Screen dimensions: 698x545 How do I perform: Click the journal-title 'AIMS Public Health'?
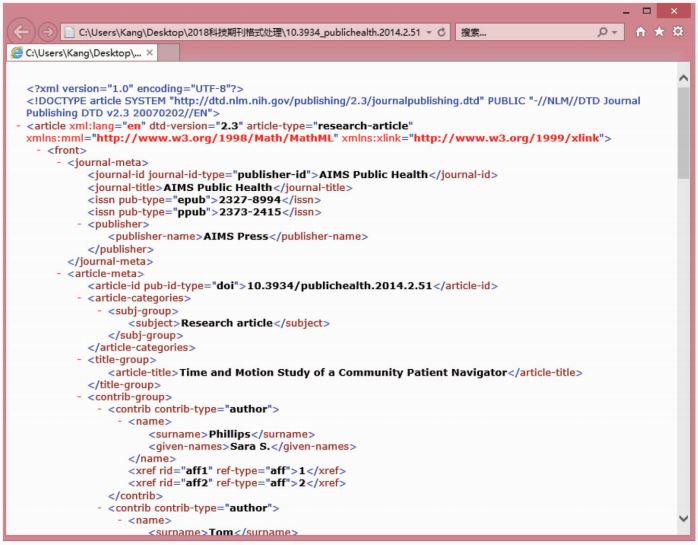(218, 187)
